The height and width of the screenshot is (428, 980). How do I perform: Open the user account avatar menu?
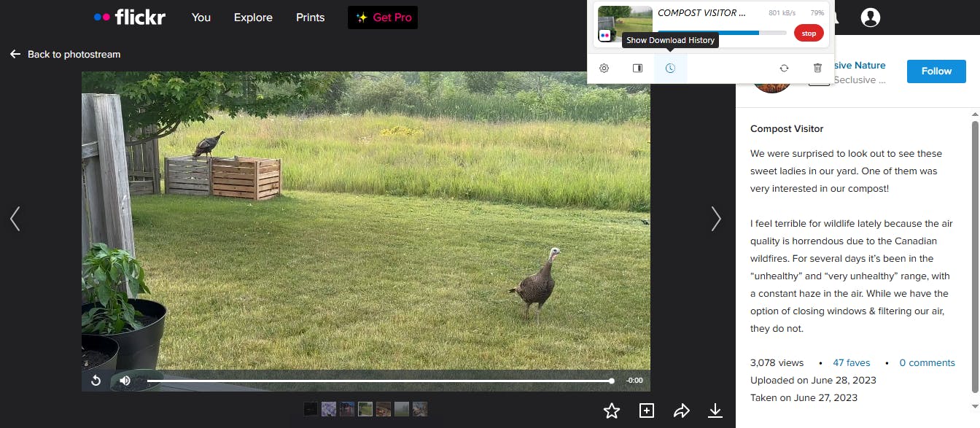[871, 17]
